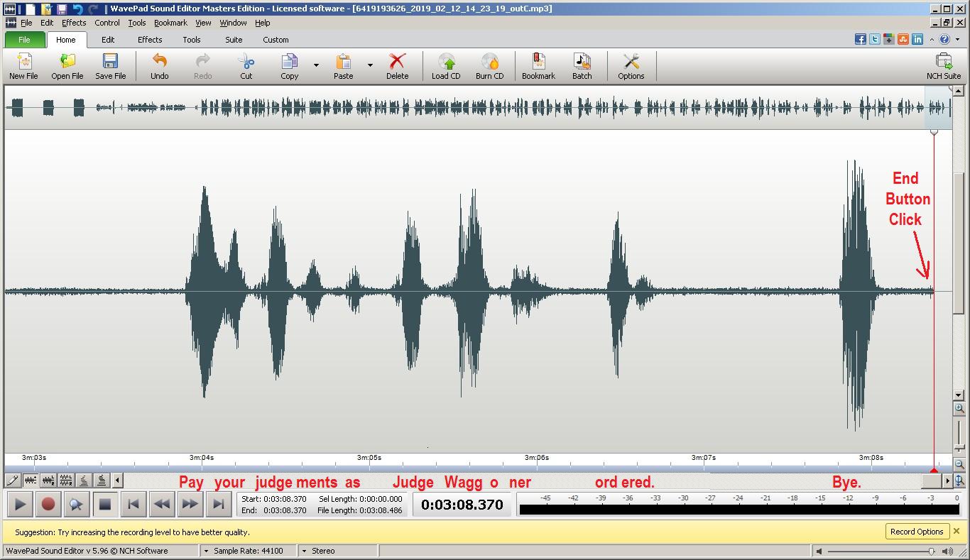This screenshot has width=970, height=560.
Task: Undo the last edit from the toolbar
Action: [x=160, y=66]
